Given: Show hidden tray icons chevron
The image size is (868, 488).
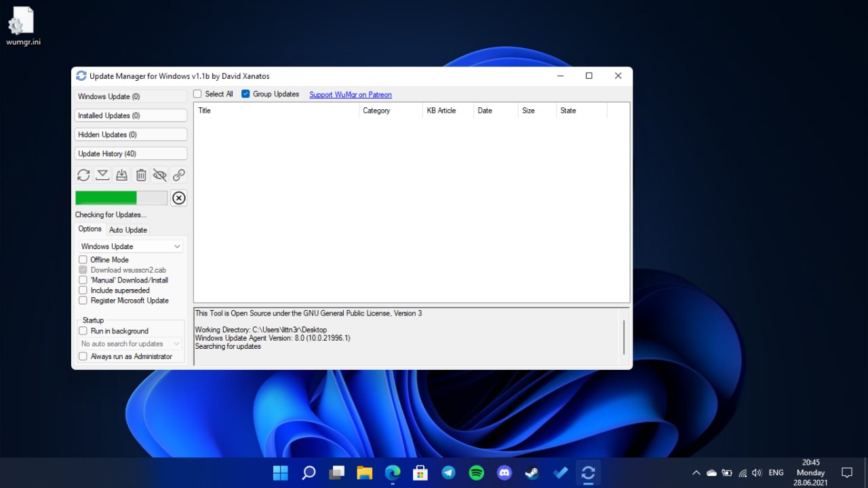Looking at the screenshot, I should tap(696, 473).
